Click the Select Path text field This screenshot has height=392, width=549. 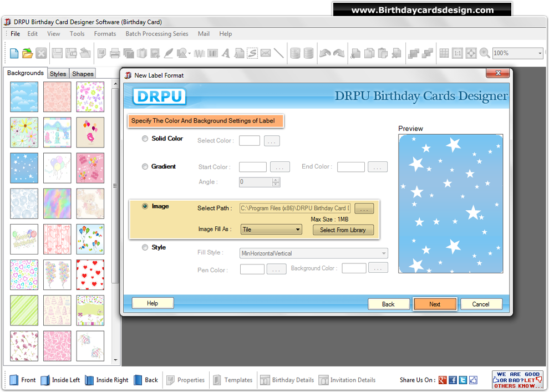coord(295,208)
